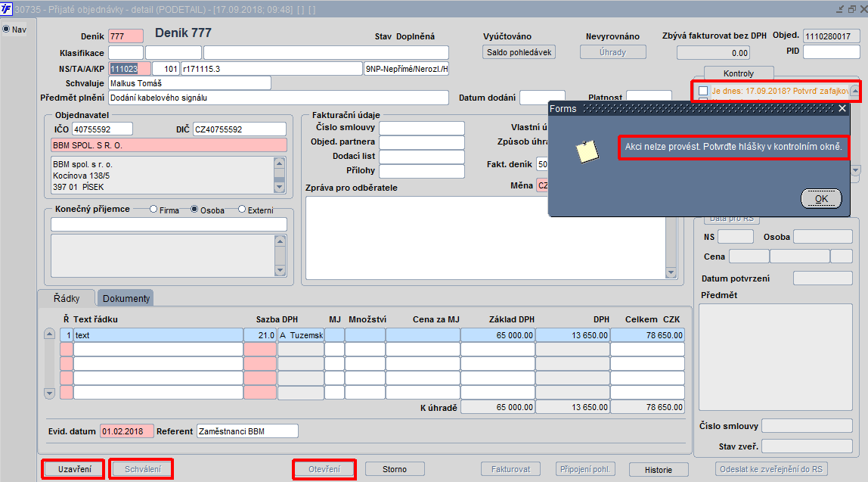The image size is (868, 482).
Task: Select the Osoba radio option
Action: point(194,210)
